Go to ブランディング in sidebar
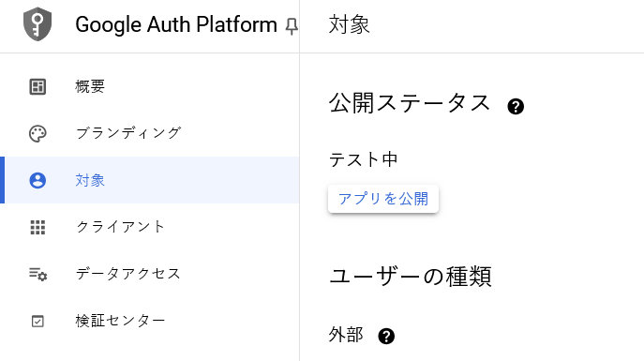The width and height of the screenshot is (644, 361). [149, 133]
